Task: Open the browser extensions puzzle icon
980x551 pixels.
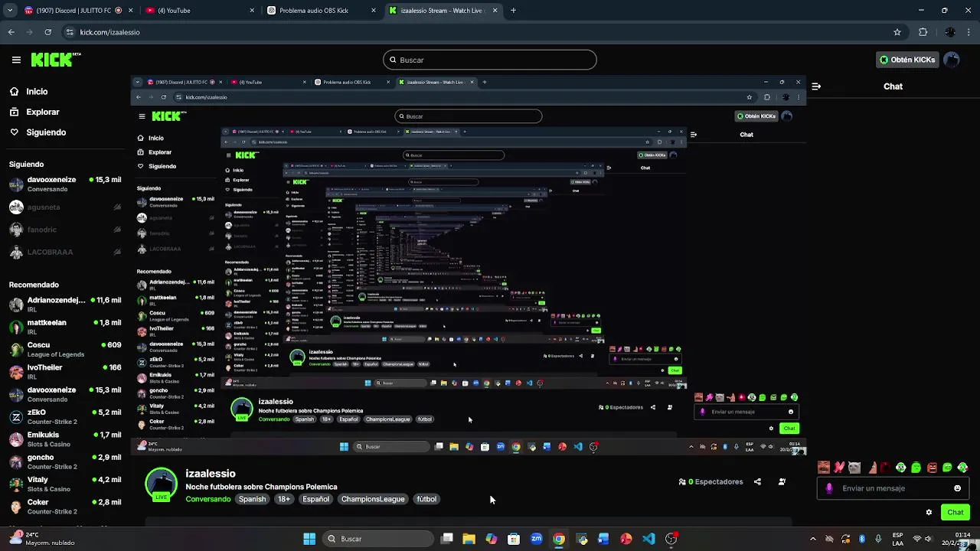Action: point(923,32)
